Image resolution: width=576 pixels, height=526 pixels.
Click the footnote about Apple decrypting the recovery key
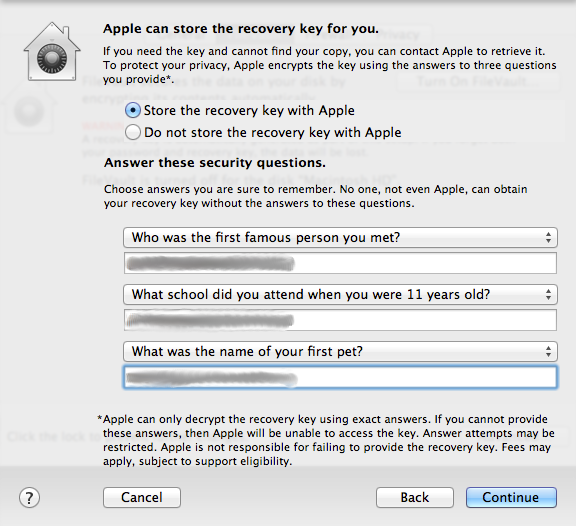(326, 440)
